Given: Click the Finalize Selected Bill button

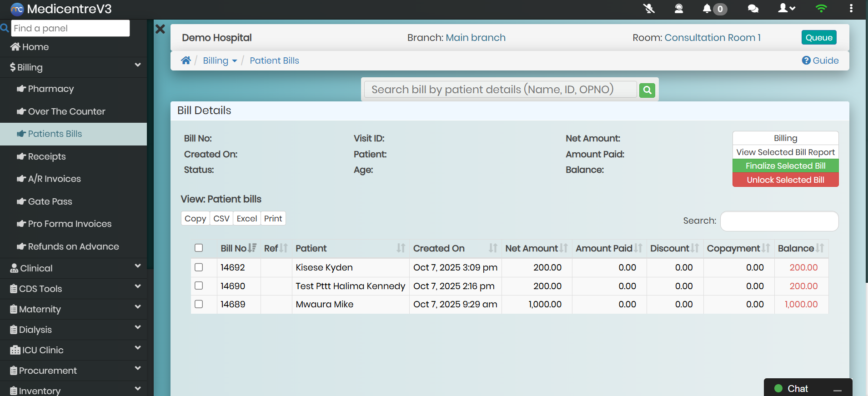Looking at the screenshot, I should click(x=785, y=166).
